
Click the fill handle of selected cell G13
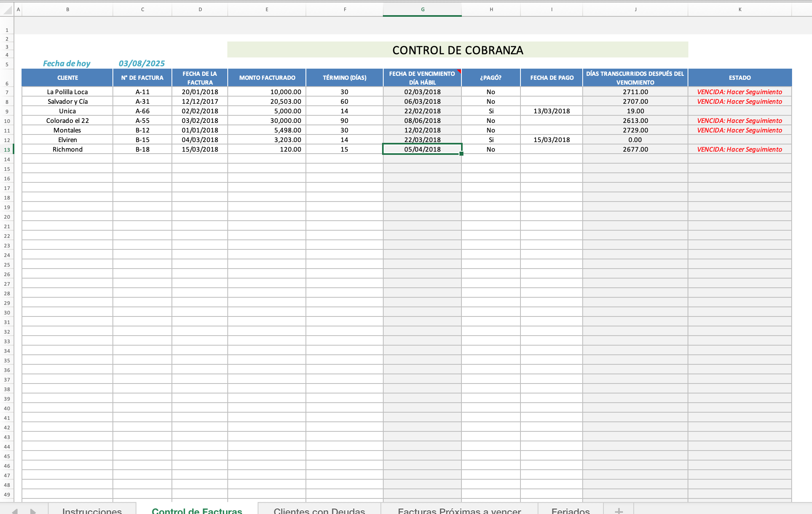461,154
